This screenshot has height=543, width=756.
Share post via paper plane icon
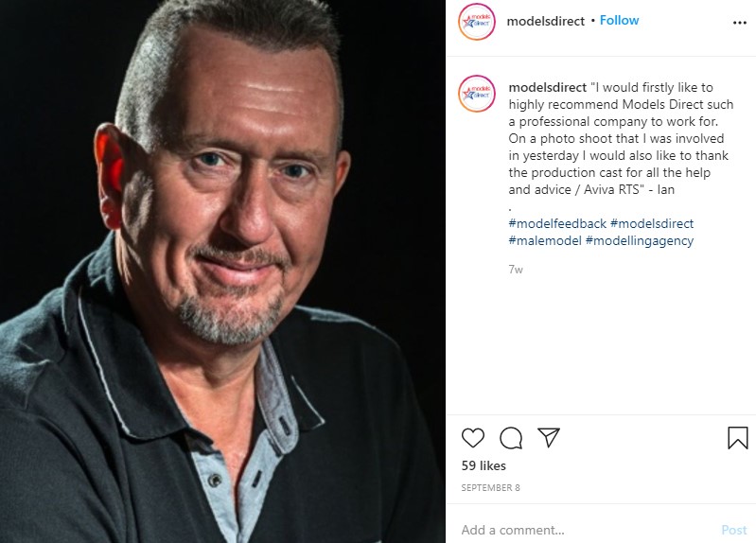tap(548, 437)
